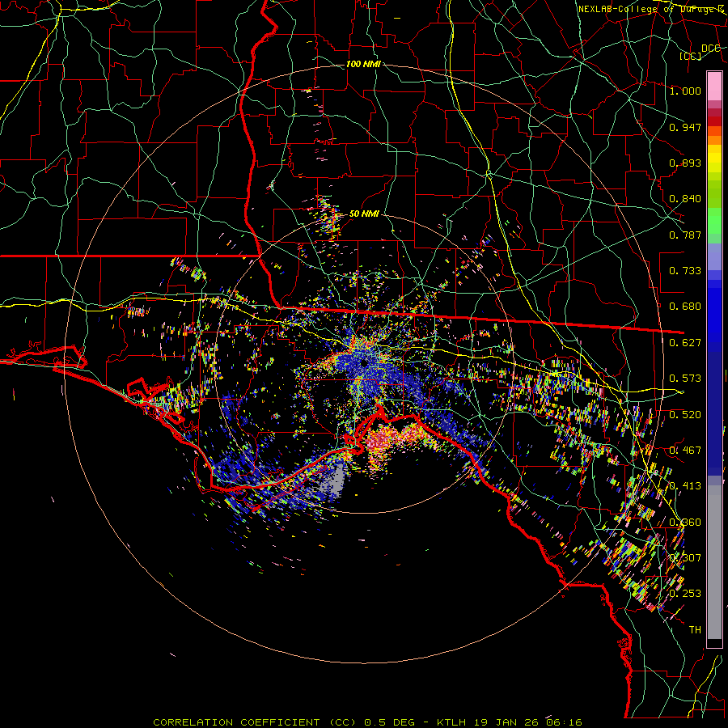Click the DCC product code label
The height and width of the screenshot is (728, 728).
click(710, 49)
